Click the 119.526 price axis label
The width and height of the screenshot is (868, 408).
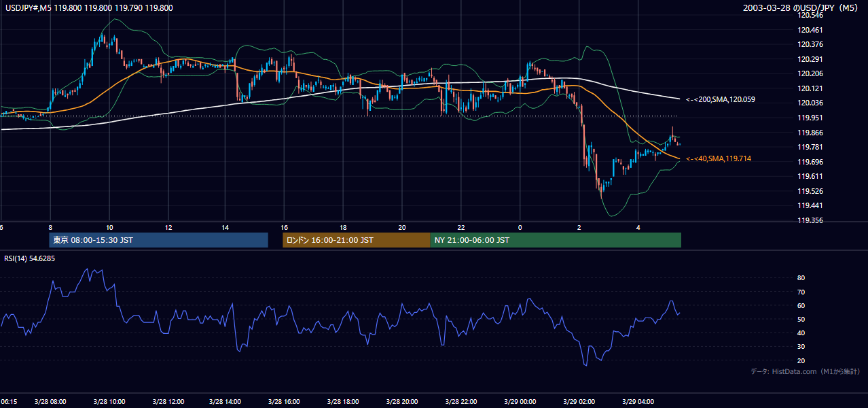810,191
